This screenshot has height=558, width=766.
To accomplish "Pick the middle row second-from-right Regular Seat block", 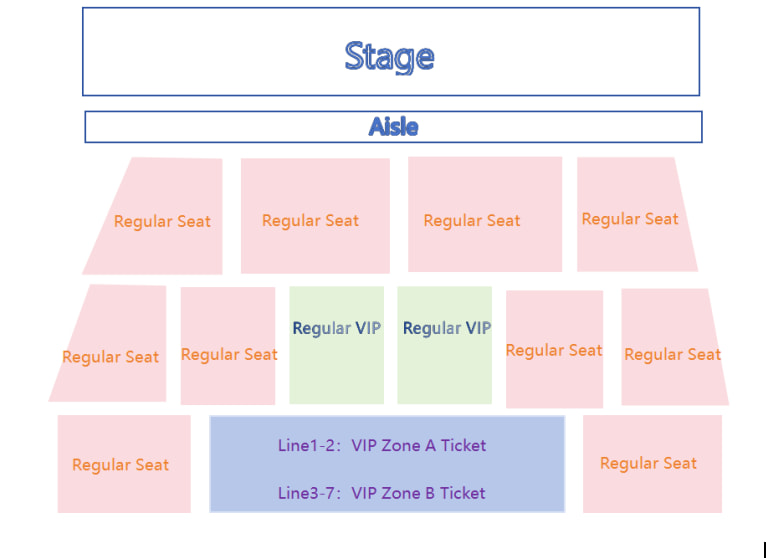I will click(x=554, y=349).
